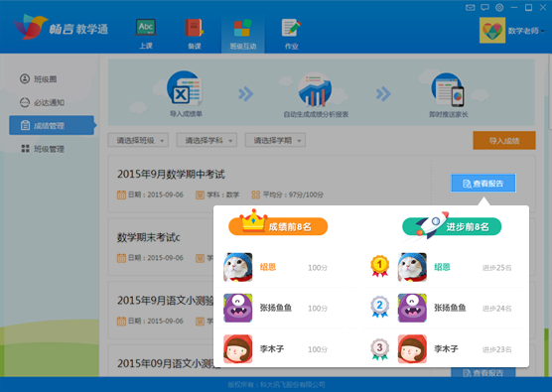Click the 平均分 icon in the first exam
The image size is (552, 392).
(x=256, y=195)
